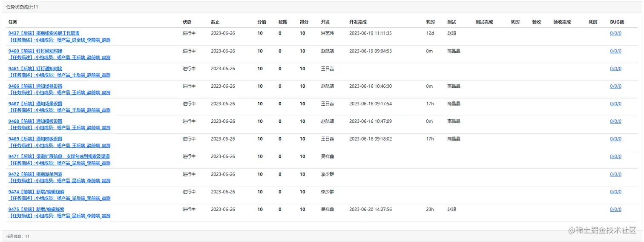Click the 测试完成 column header
The image size is (644, 242).
pos(484,22)
